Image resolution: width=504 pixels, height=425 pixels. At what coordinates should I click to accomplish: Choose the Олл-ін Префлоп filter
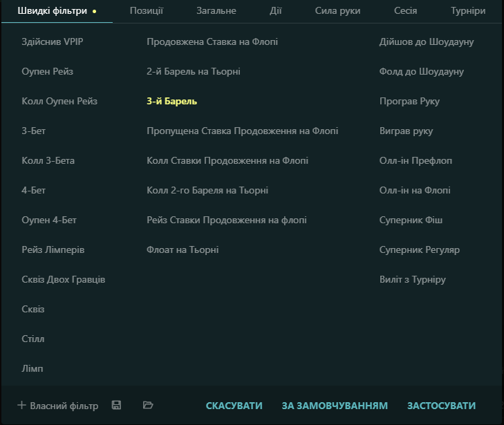tap(416, 160)
